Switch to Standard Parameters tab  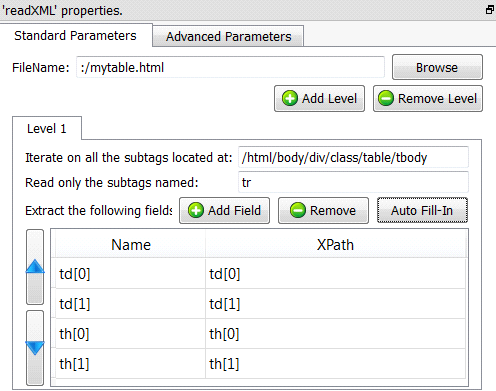click(75, 35)
